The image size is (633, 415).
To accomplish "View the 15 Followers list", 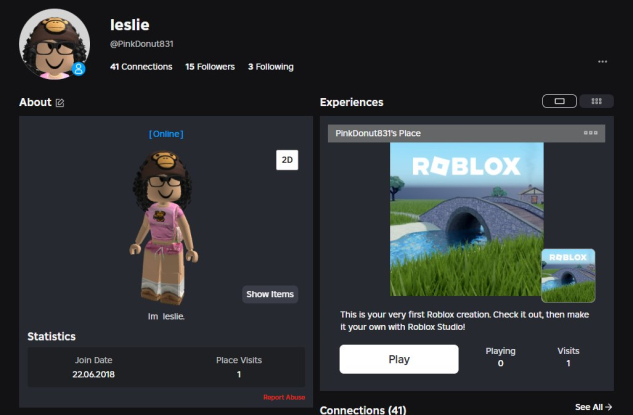I will (210, 67).
